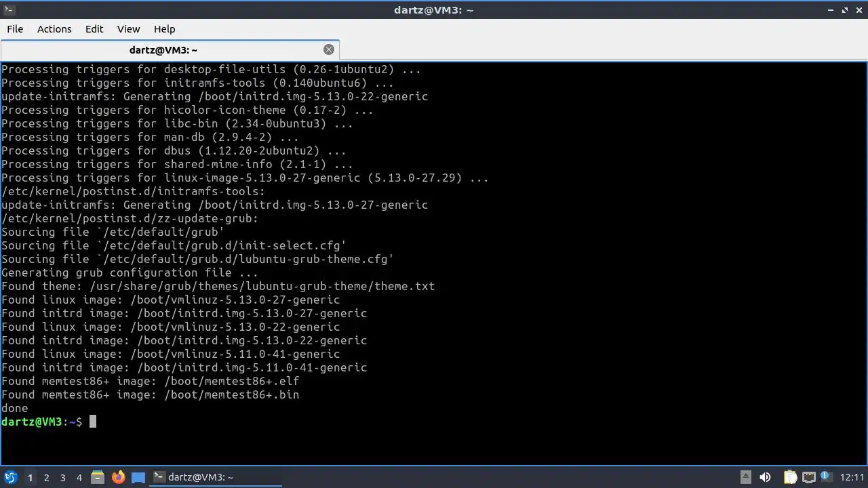Click the 'Sourcing file' init-select.cfg line
This screenshot has height=488, width=868.
[x=174, y=245]
